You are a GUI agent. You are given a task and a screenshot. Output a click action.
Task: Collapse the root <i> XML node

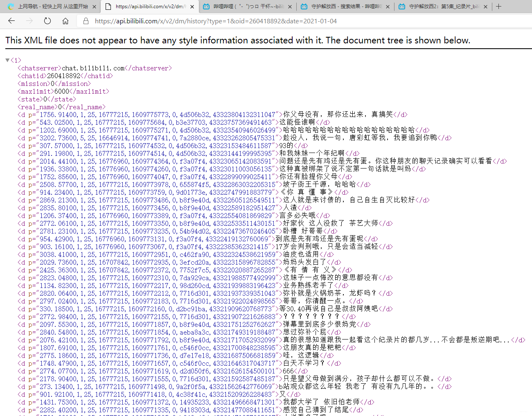[7, 60]
